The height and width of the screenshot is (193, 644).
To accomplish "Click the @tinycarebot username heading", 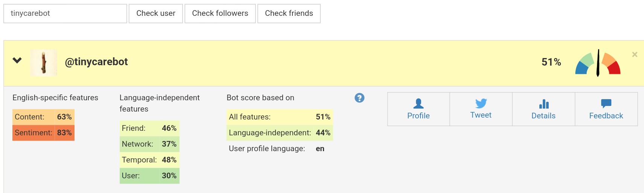I will [x=96, y=62].
